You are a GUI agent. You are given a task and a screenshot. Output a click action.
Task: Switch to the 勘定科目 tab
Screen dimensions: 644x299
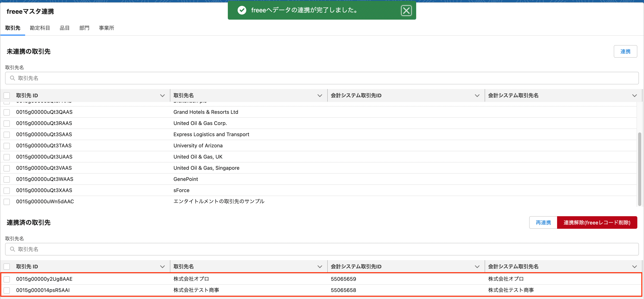click(40, 28)
